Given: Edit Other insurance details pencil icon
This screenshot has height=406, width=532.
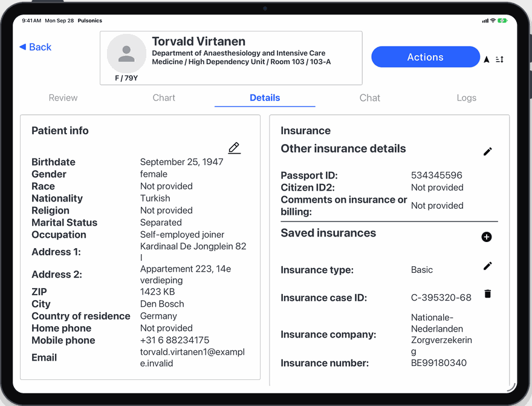Looking at the screenshot, I should [x=487, y=151].
